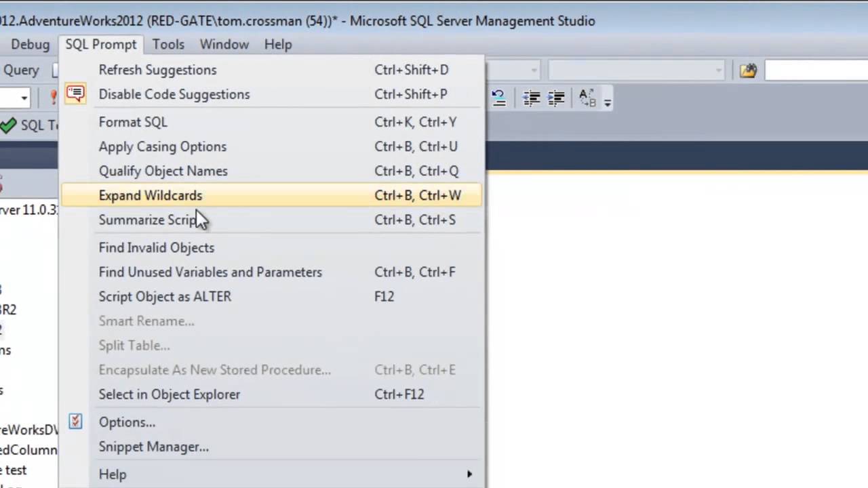868x488 pixels.
Task: Open the Tools menu
Action: click(168, 44)
